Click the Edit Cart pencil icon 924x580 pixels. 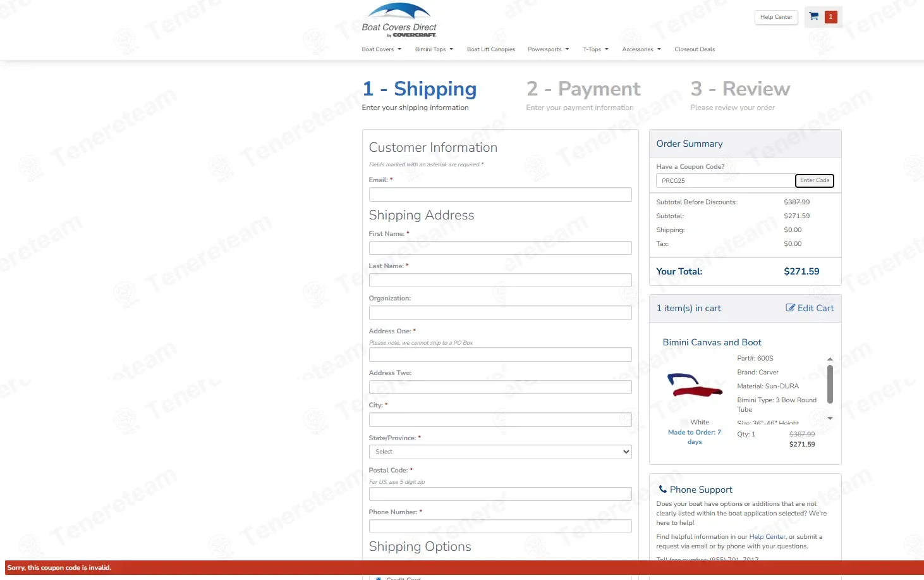pyautogui.click(x=790, y=308)
